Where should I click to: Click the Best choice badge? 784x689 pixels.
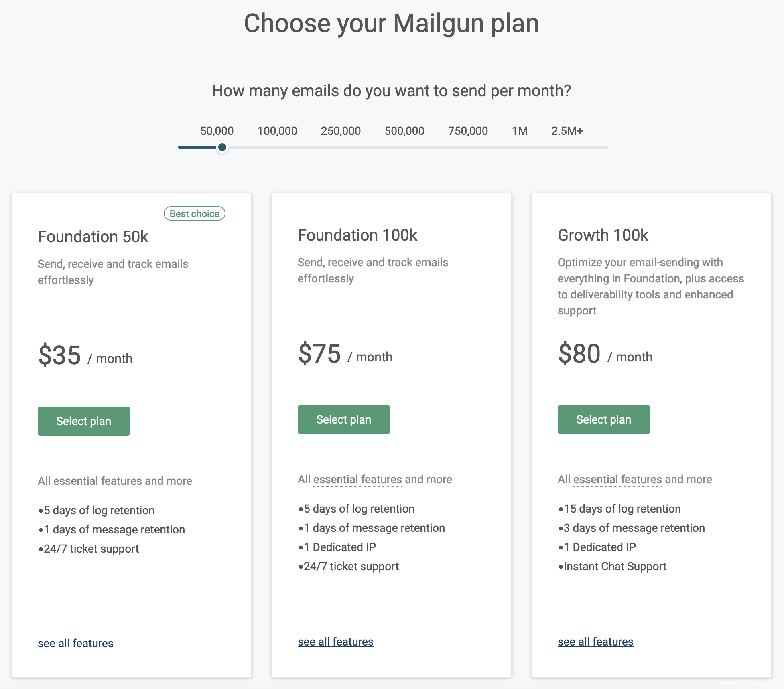(194, 213)
